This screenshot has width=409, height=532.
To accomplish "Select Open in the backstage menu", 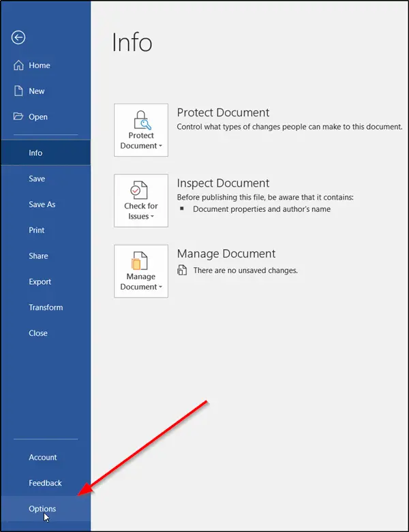I will pyautogui.click(x=46, y=116).
